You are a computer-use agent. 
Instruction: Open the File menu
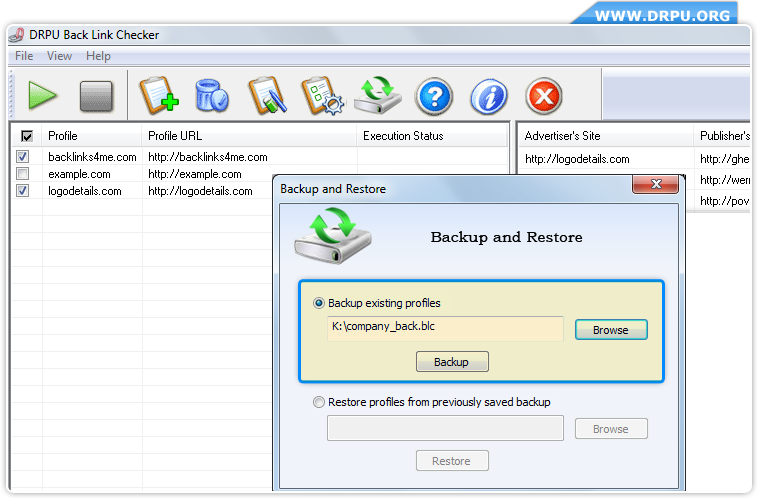[24, 56]
